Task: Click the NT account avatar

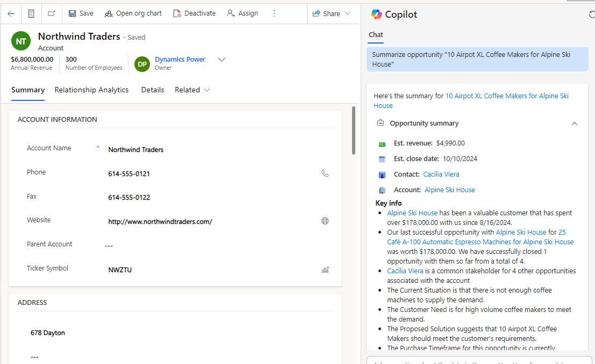Action: click(21, 41)
